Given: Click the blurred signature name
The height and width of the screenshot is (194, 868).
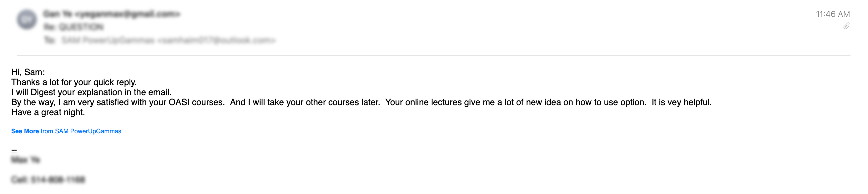Looking at the screenshot, I should (x=26, y=160).
